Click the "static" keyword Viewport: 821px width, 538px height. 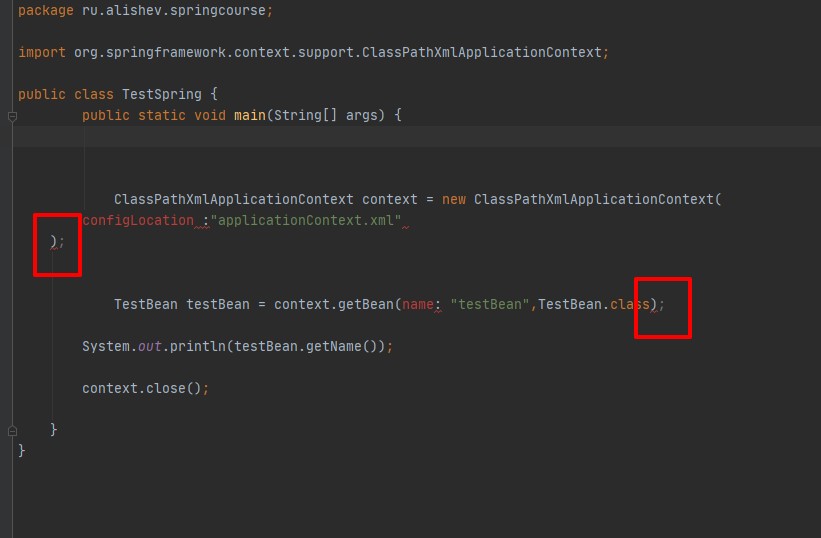(162, 115)
